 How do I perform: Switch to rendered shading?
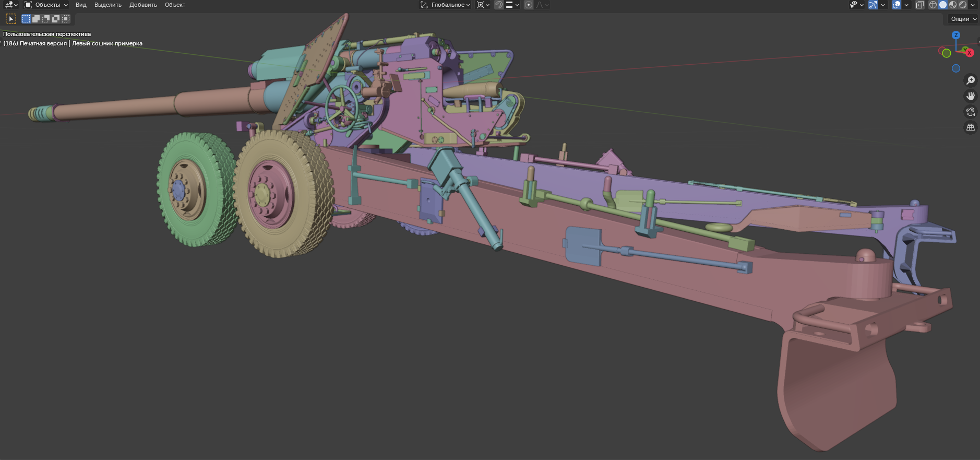963,5
